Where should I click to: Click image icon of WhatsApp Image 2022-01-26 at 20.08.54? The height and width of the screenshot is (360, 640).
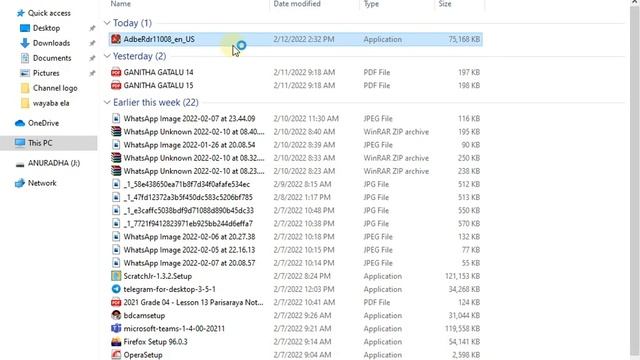coord(116,144)
